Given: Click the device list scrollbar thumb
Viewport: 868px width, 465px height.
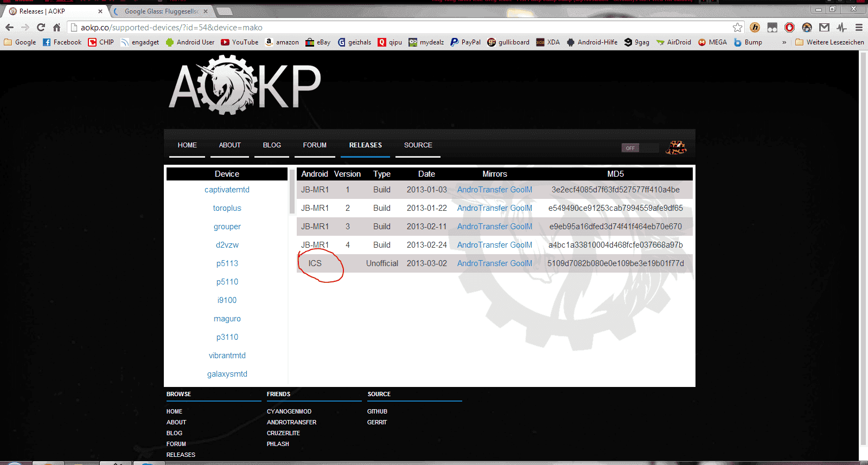Looking at the screenshot, I should [x=292, y=191].
